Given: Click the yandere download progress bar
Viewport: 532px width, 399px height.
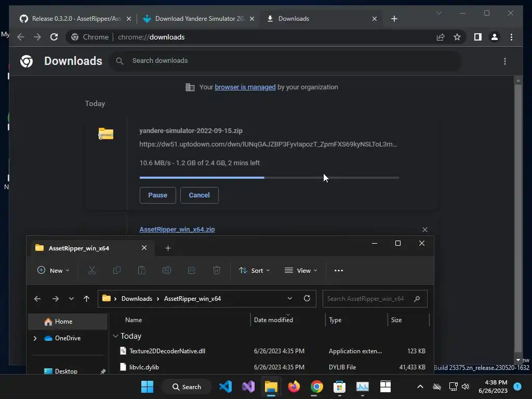Looking at the screenshot, I should (269, 178).
